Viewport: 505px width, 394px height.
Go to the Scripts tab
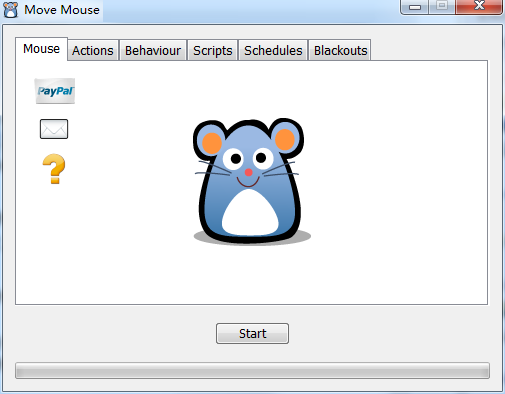pyautogui.click(x=213, y=51)
